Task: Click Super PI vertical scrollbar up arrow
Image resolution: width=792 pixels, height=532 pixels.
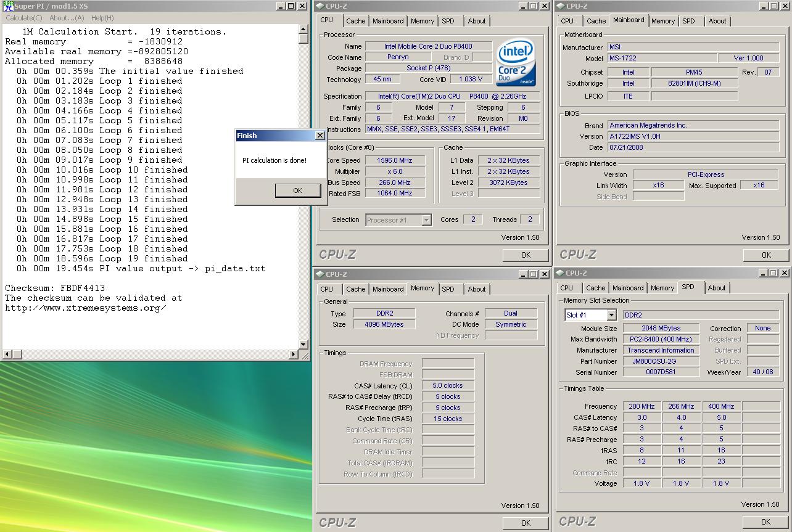Action: pos(303,29)
